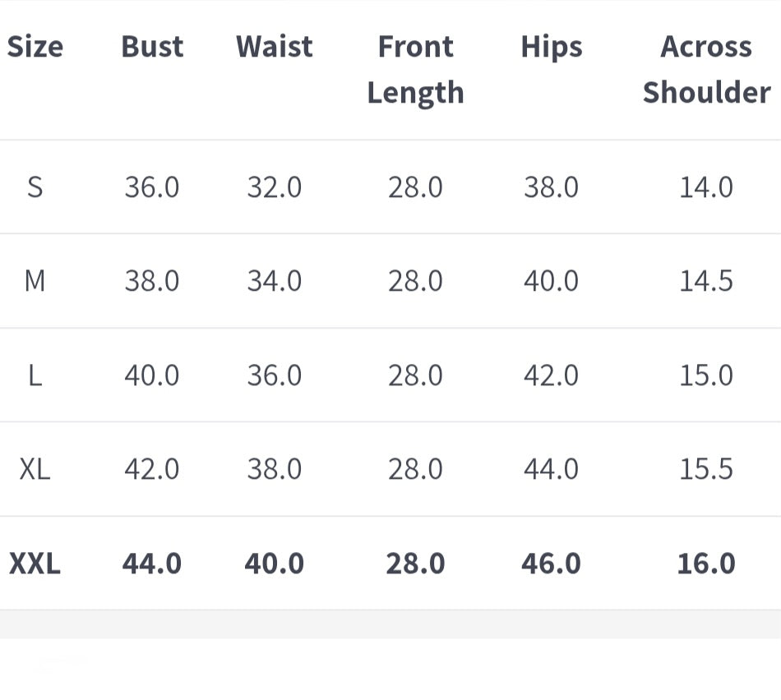The width and height of the screenshot is (781, 700).
Task: Click the Size column header
Action: click(35, 47)
